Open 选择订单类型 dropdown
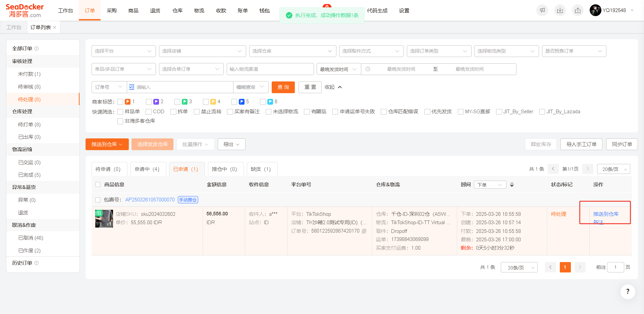The image size is (644, 314). [439, 51]
